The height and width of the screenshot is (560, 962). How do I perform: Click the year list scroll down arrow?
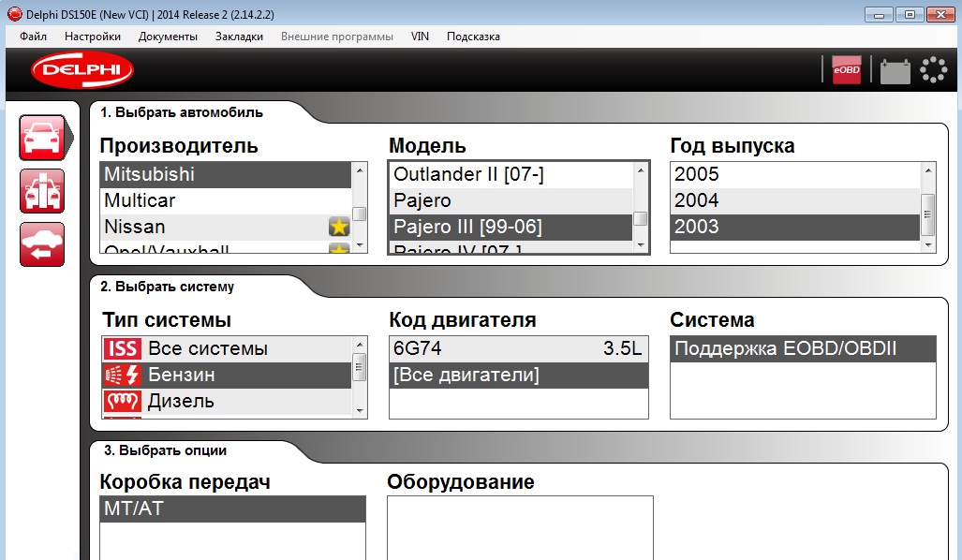click(x=928, y=245)
